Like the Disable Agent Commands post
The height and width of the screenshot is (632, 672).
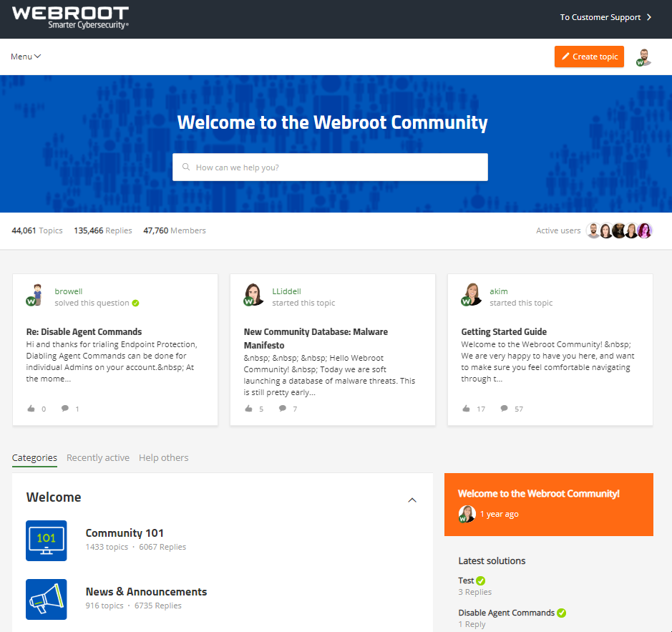pyautogui.click(x=31, y=409)
